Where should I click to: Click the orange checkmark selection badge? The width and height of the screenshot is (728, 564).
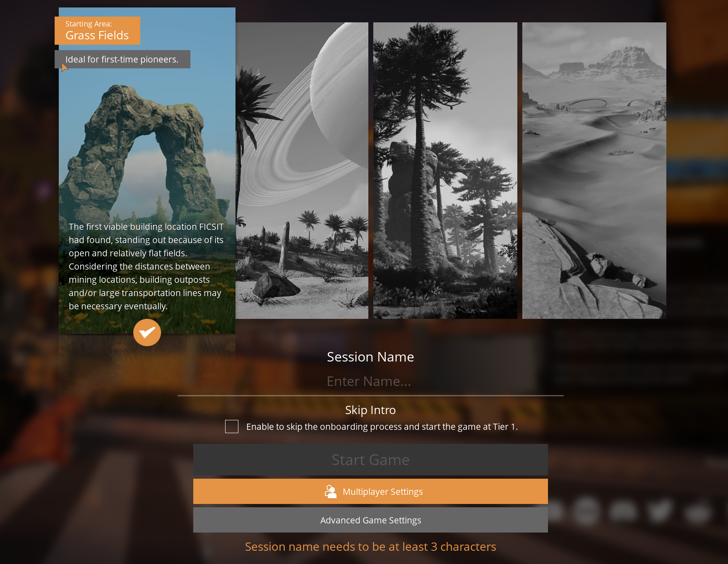click(x=147, y=333)
